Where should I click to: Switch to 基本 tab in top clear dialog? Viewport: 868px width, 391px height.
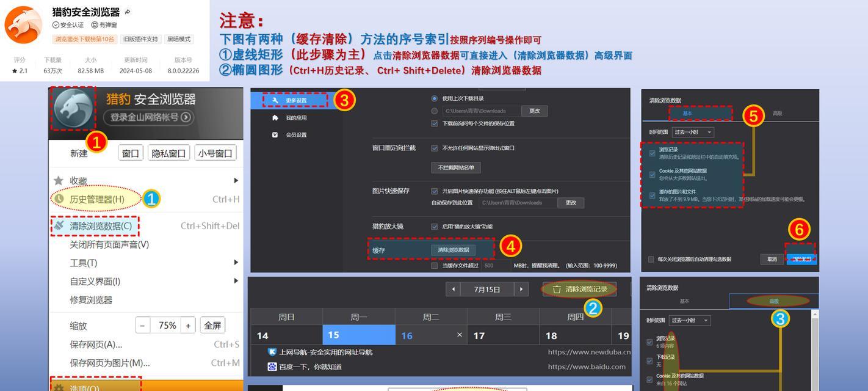(x=687, y=114)
